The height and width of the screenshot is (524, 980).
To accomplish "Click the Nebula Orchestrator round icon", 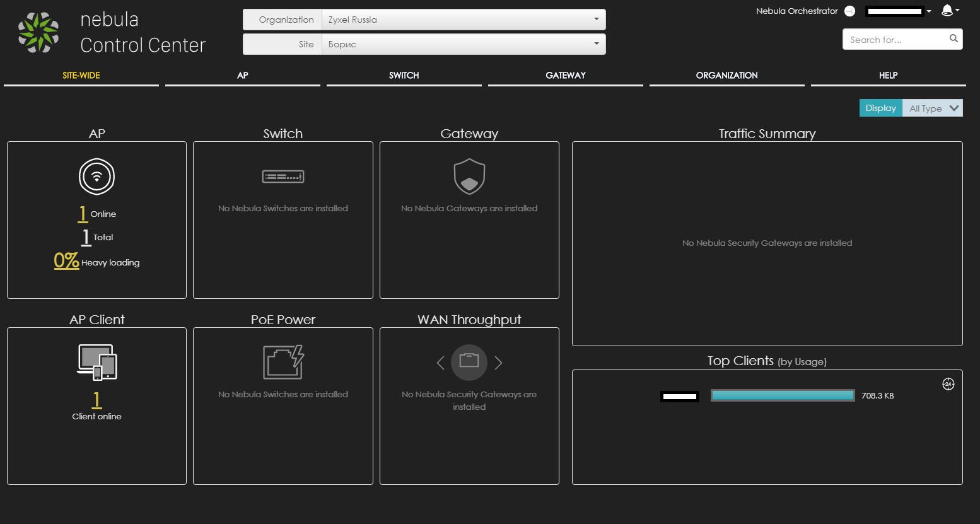I will [849, 11].
